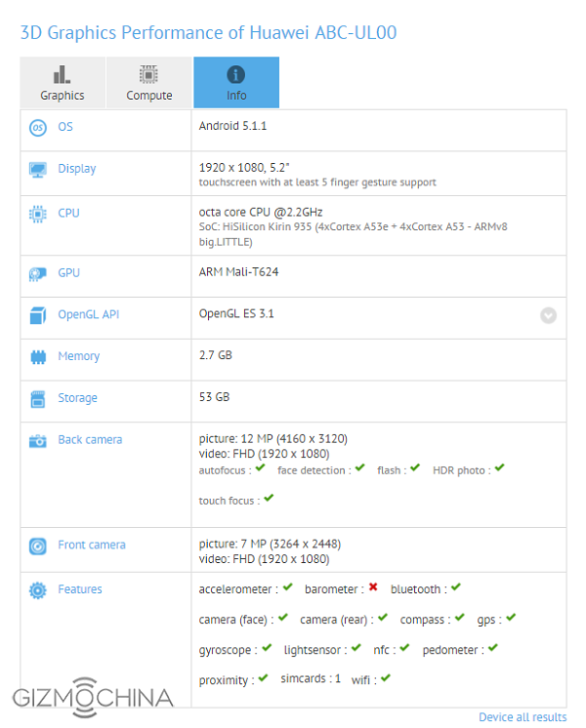Screen dimensions: 586x728
Task: Click the Storage SD card icon
Action: pos(38,399)
